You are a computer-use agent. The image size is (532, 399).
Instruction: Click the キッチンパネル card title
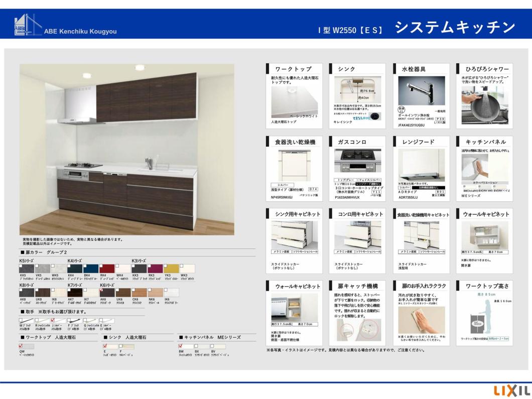pyautogui.click(x=485, y=142)
